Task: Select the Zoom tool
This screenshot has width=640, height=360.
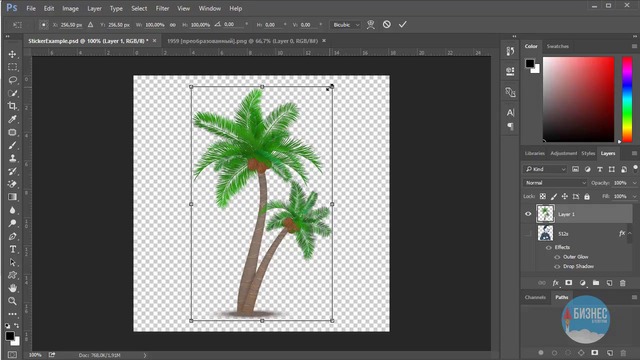Action: click(x=12, y=301)
